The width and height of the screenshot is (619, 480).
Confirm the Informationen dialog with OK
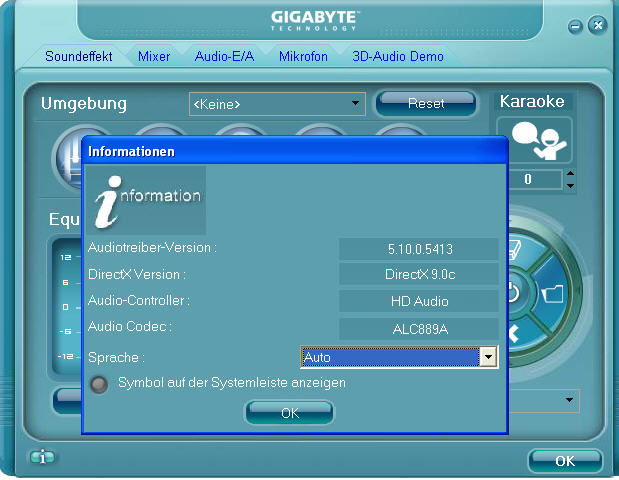(289, 413)
